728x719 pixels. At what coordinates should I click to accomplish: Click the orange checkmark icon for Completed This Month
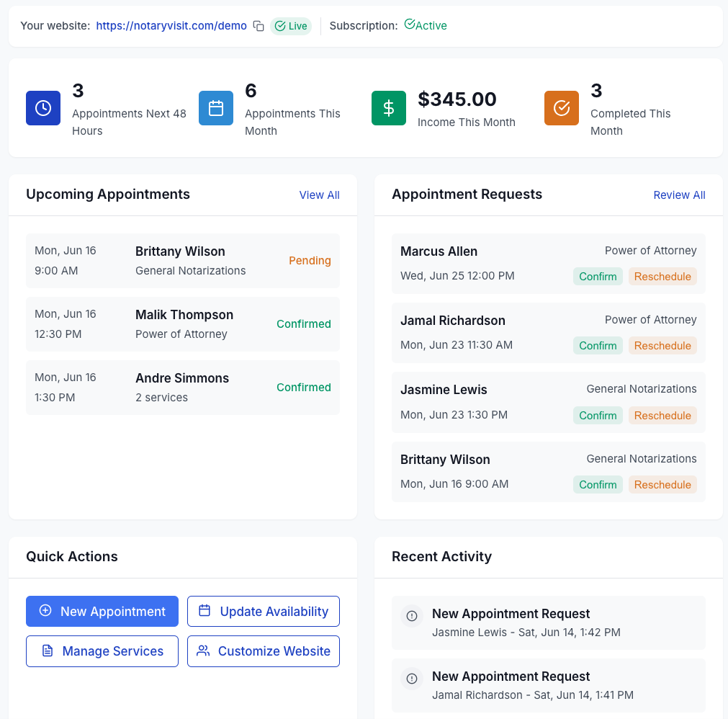(561, 108)
